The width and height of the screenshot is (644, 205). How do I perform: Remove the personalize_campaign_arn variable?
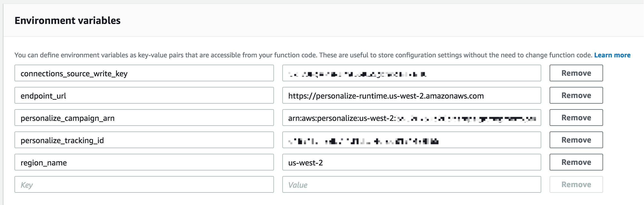click(x=576, y=118)
